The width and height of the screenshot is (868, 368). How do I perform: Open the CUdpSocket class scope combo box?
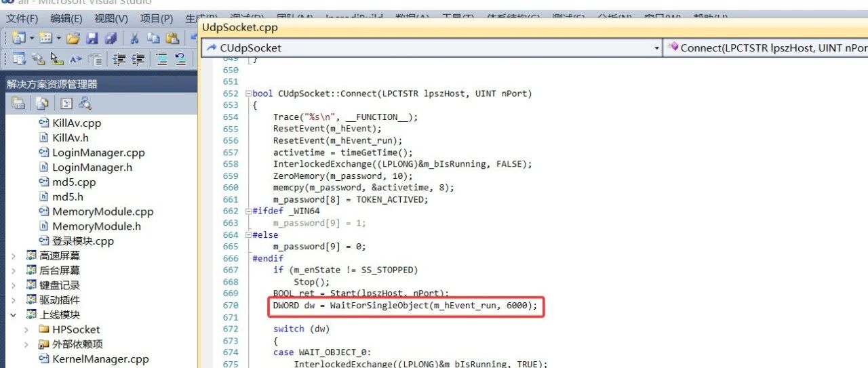(431, 47)
